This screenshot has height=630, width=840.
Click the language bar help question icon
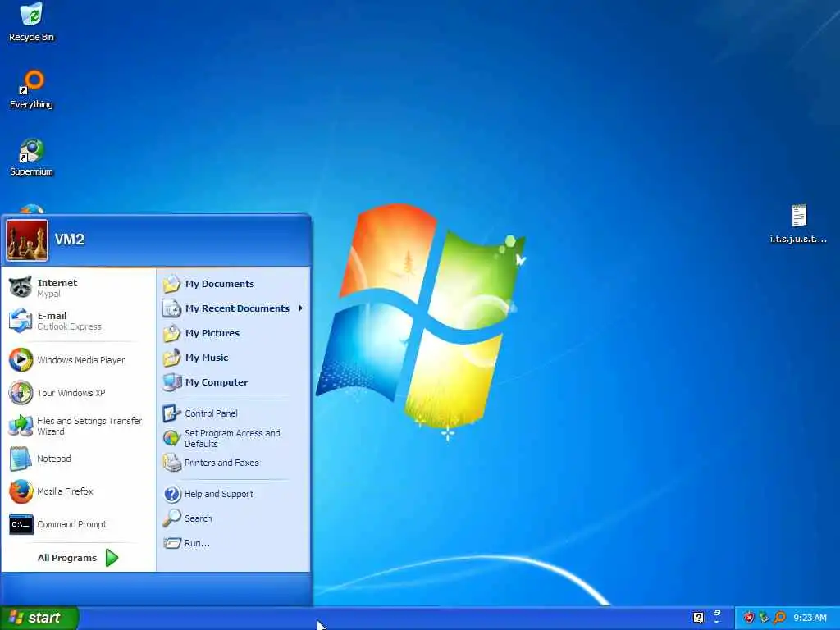click(x=698, y=618)
